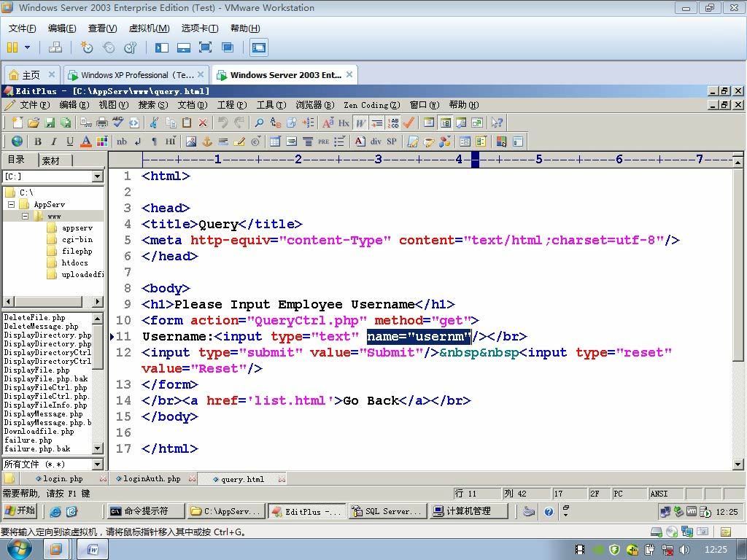This screenshot has width=747, height=560.
Task: Click the Open file folder icon
Action: coord(34,122)
